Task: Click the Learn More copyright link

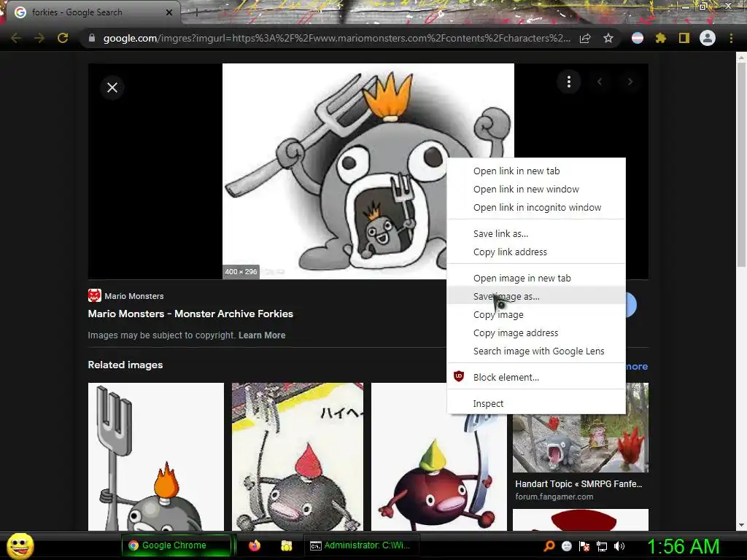Action: tap(262, 335)
